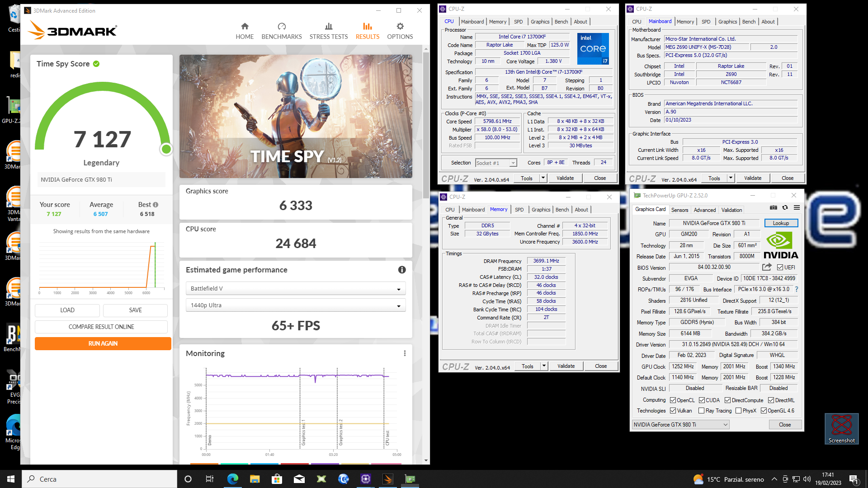Open the Screenshot desktop shortcut
868x488 pixels.
tap(841, 428)
